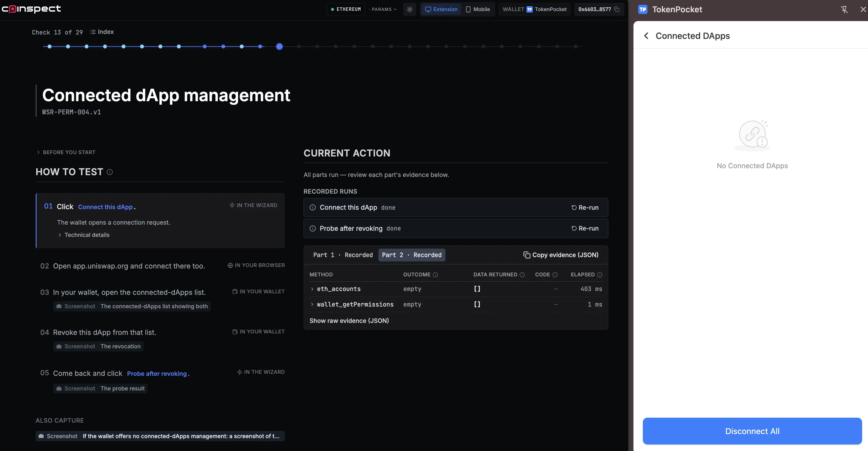868x451 pixels.
Task: Click the [] data for wallet_getPermissions
Action: click(477, 305)
